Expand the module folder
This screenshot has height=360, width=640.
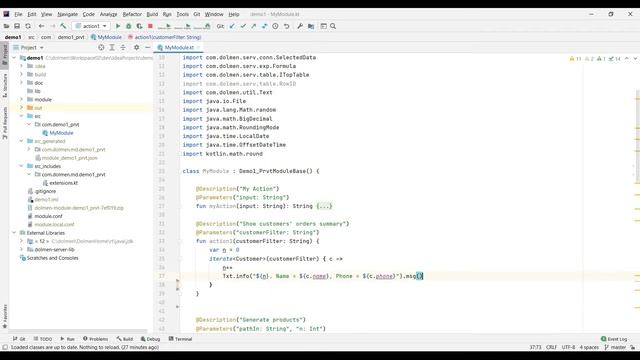22,100
